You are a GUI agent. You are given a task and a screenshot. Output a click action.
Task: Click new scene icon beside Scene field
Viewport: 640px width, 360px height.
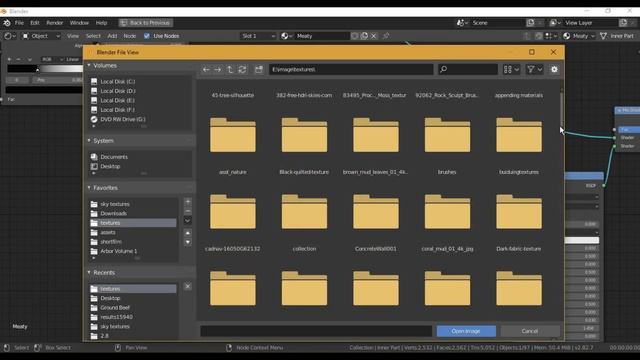(530, 23)
